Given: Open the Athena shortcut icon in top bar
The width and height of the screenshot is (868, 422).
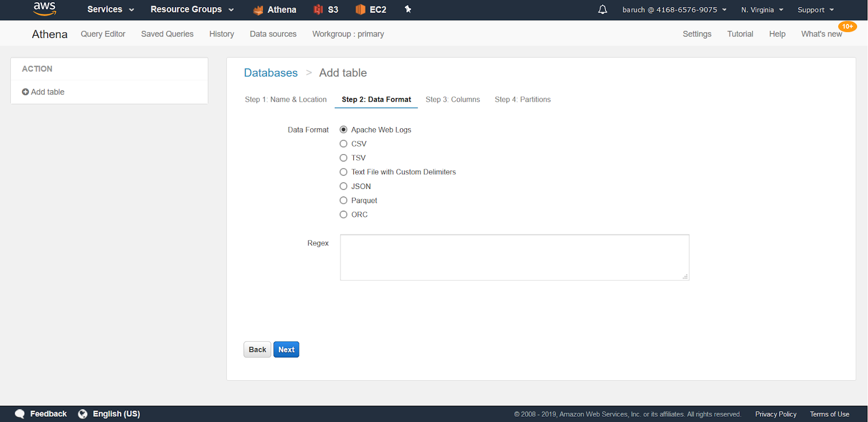Looking at the screenshot, I should tap(258, 10).
